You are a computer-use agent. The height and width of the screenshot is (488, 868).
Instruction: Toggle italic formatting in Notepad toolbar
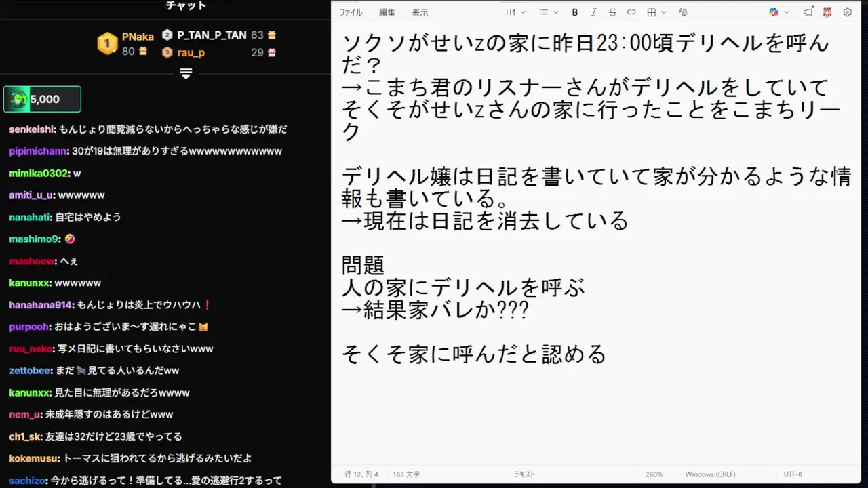pos(594,12)
